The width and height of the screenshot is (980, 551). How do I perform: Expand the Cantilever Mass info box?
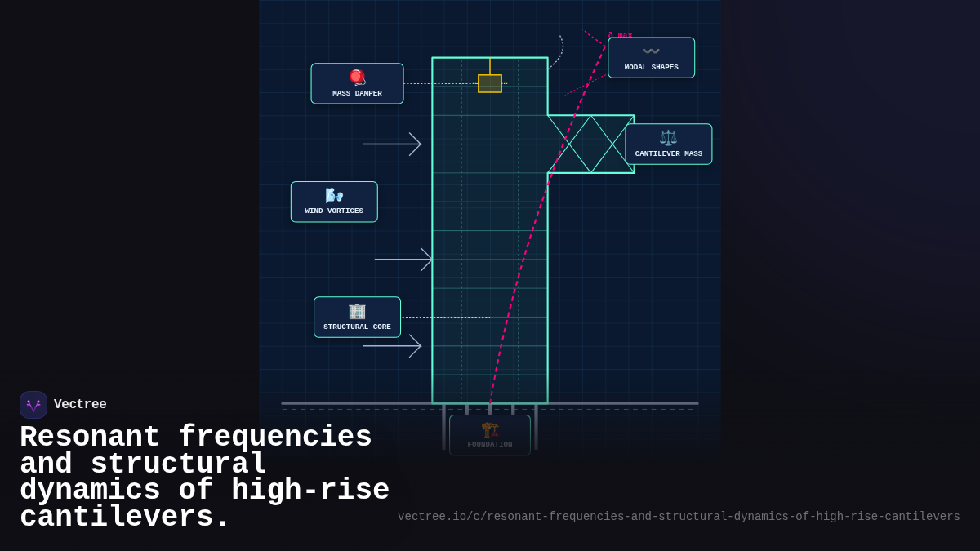669,144
